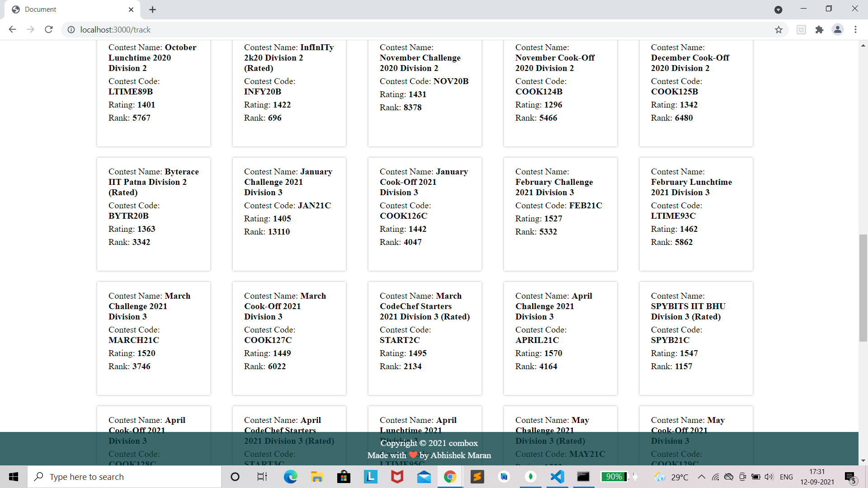View site information icon in address bar
The image size is (868, 488).
tap(71, 29)
